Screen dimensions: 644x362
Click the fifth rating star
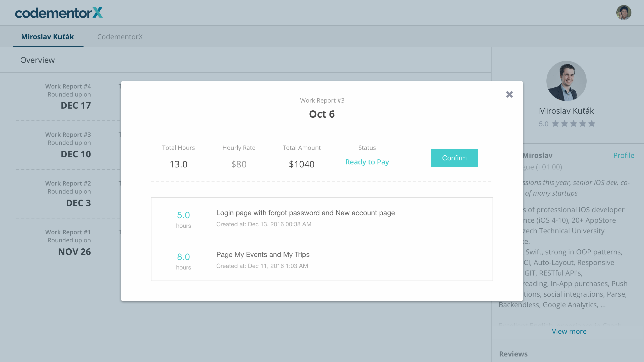pyautogui.click(x=592, y=124)
